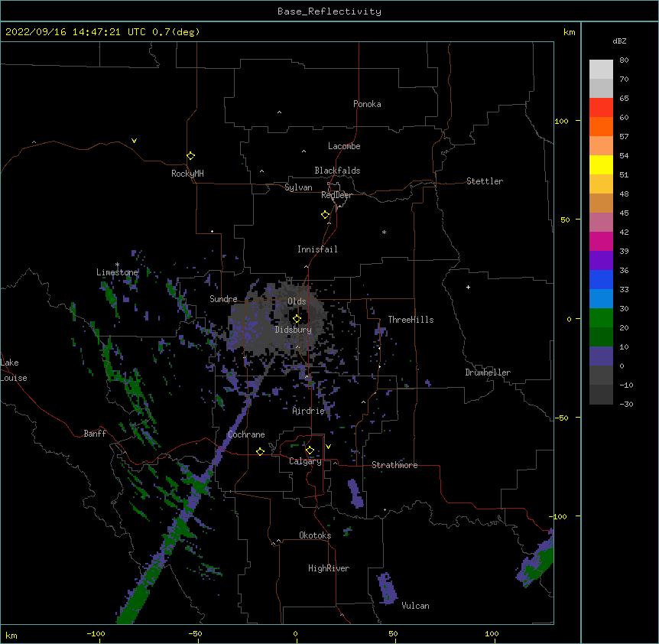Click the timestamp 2022/09/16 14:47:21 UTC
The image size is (659, 644).
pos(76,32)
